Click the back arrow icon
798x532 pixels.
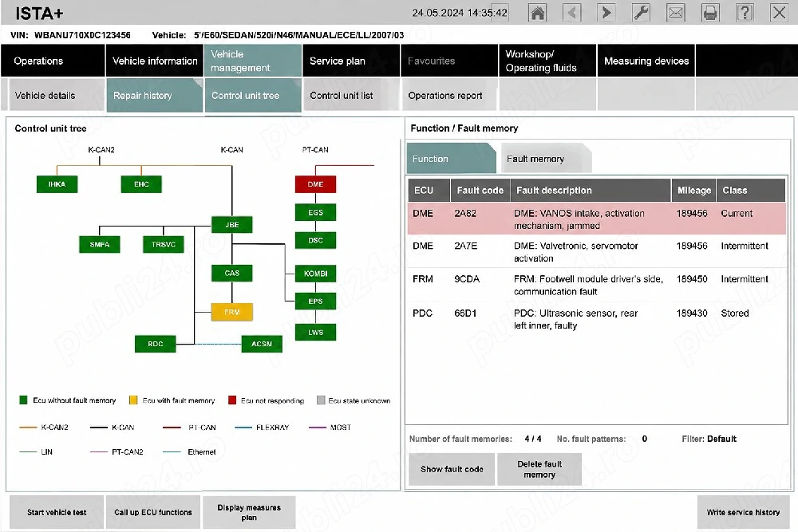572,12
